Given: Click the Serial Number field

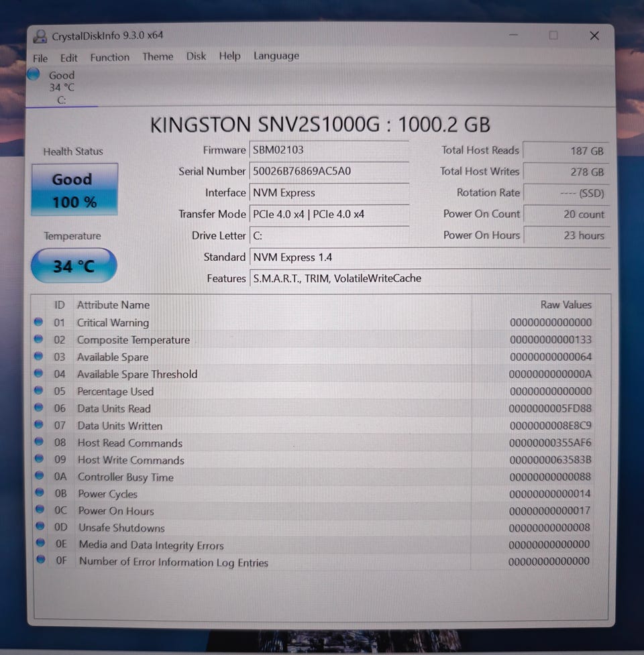Looking at the screenshot, I should [329, 171].
